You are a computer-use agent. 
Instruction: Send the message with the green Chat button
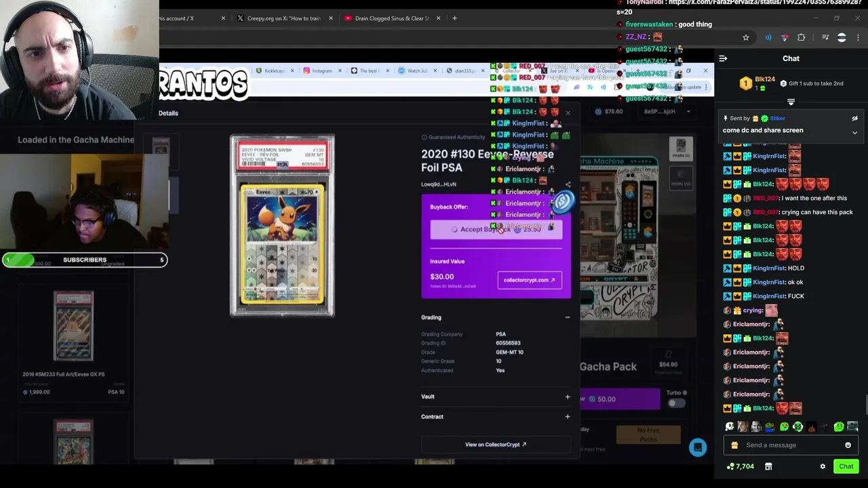846,466
